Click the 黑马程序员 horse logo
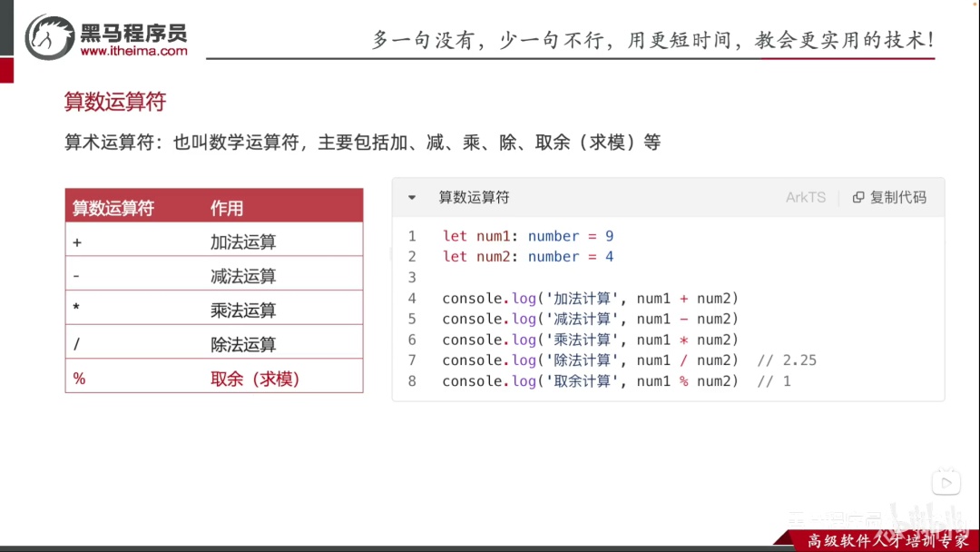This screenshot has height=552, width=980. point(49,37)
